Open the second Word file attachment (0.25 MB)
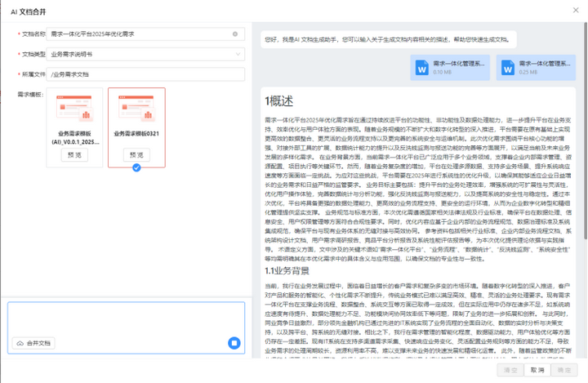588x383 pixels. (x=536, y=68)
